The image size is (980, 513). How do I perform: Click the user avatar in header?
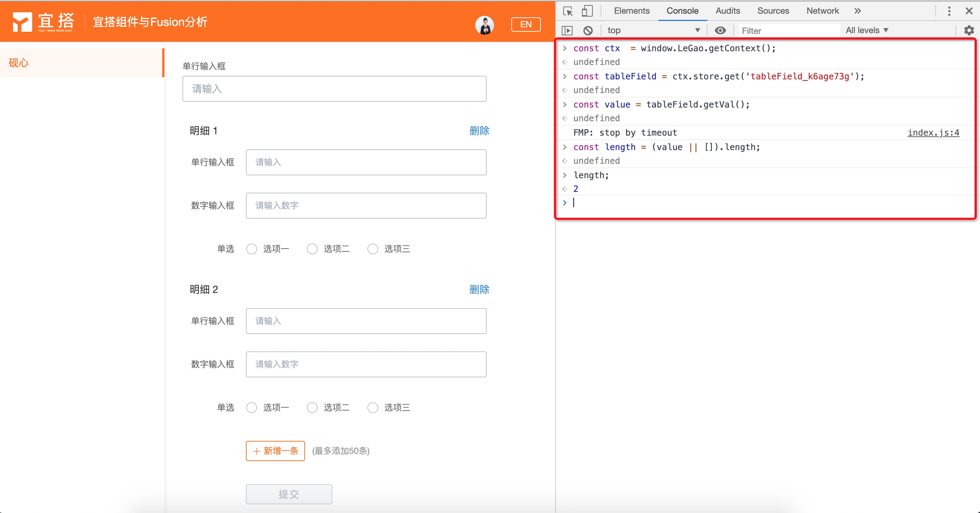484,25
